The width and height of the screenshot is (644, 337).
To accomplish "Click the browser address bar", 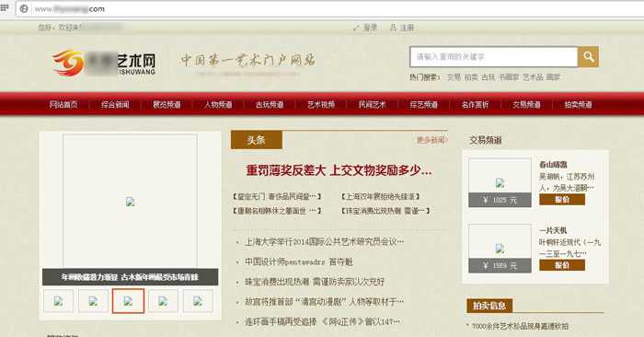I will tap(328, 8).
